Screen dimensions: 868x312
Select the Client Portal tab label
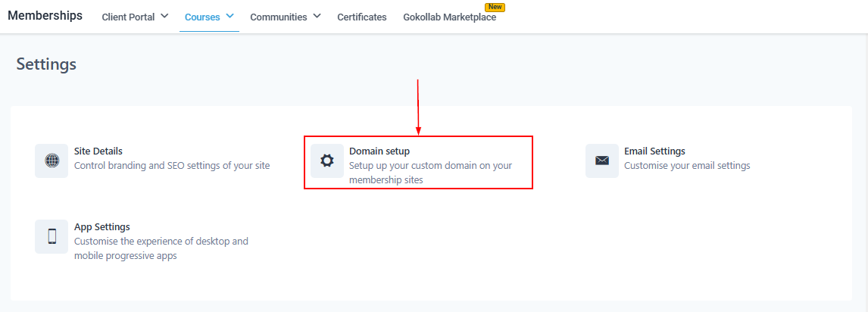click(128, 17)
